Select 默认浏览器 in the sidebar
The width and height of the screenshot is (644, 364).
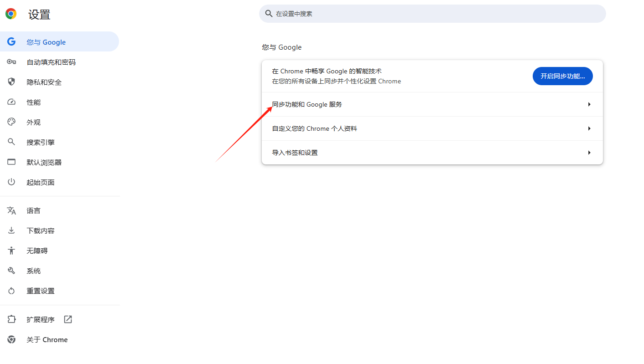pos(59,162)
